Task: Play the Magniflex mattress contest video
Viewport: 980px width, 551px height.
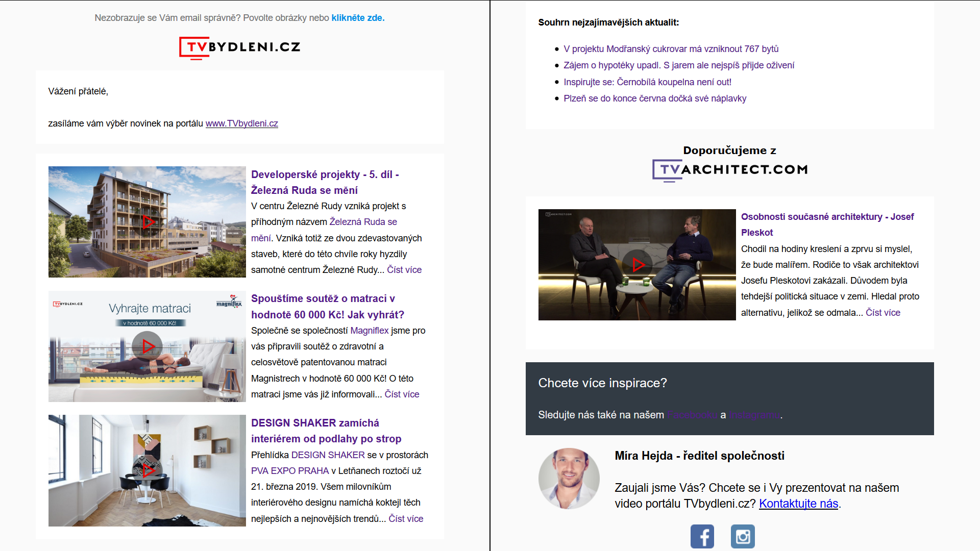Action: click(148, 346)
